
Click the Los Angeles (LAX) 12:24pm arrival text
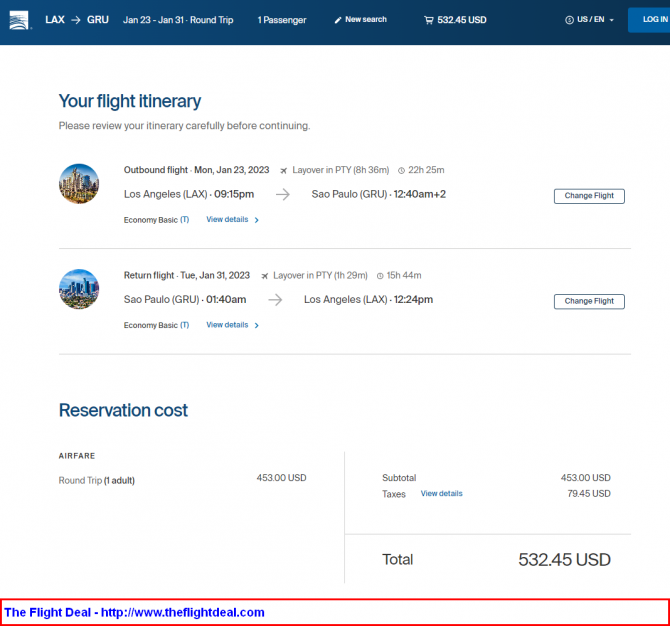368,300
